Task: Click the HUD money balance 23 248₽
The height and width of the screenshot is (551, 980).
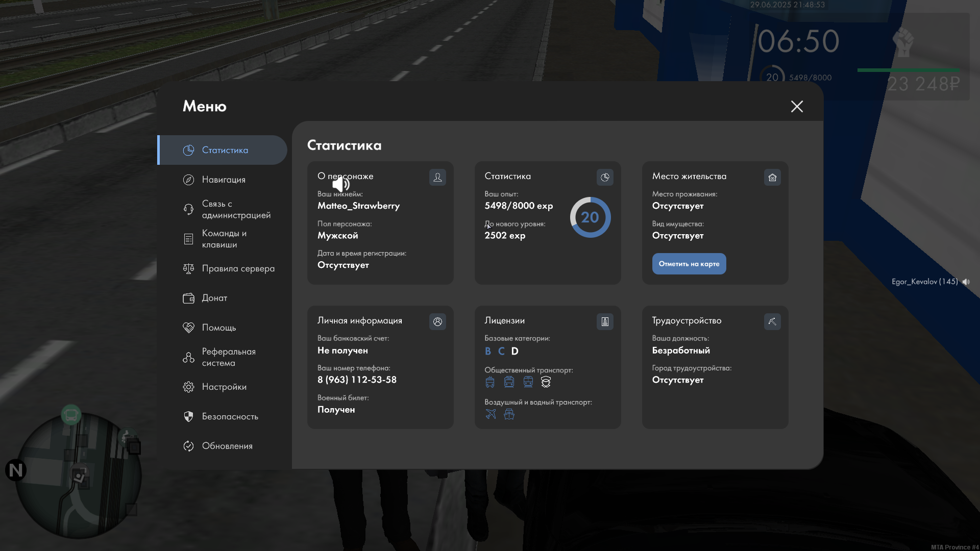Action: tap(923, 84)
